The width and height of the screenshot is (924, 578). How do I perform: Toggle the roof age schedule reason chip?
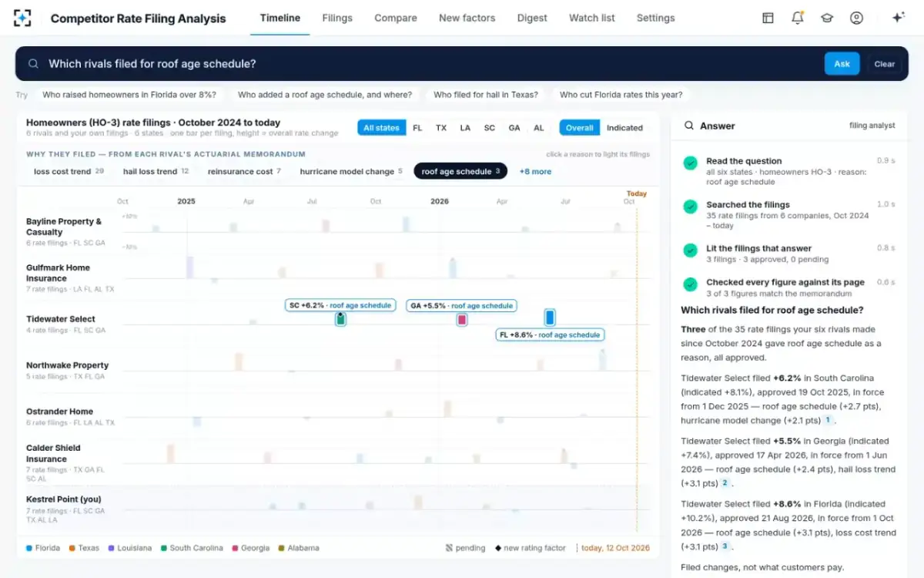click(460, 171)
